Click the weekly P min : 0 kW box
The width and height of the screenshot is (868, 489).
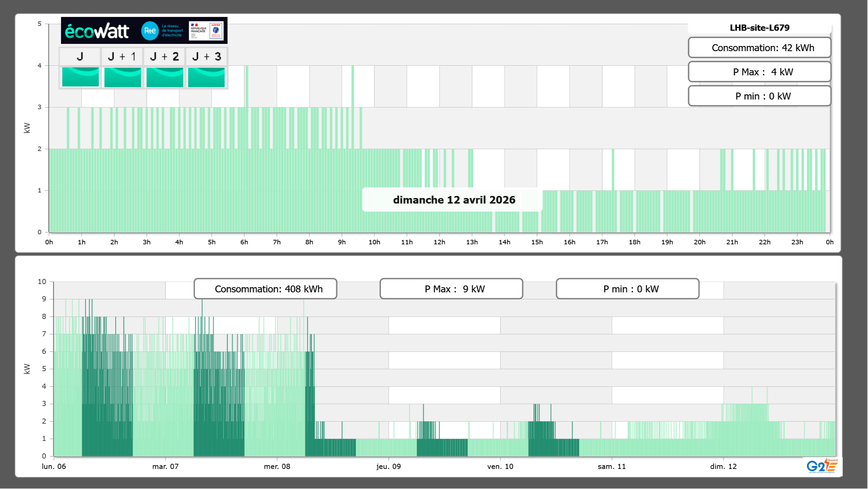pos(627,289)
